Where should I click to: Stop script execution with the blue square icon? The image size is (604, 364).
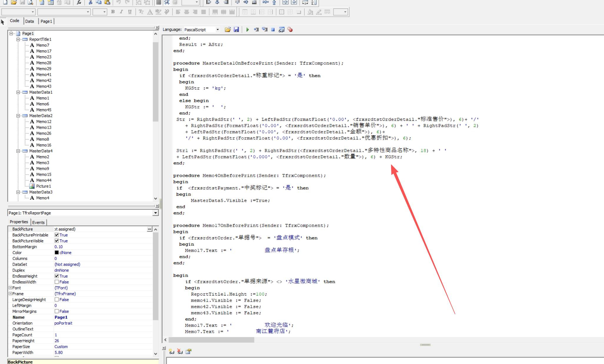click(273, 30)
